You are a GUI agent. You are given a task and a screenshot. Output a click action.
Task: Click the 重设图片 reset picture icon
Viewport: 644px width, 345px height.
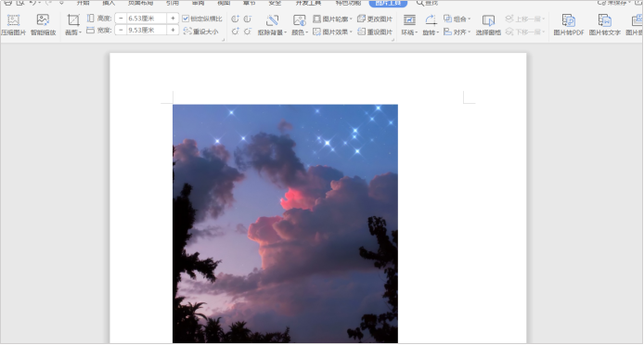coord(361,32)
